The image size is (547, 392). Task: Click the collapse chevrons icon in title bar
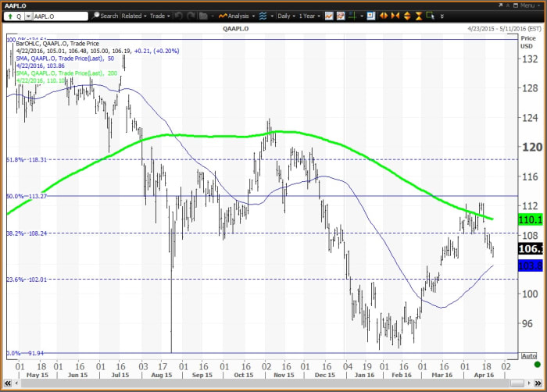(508, 5)
